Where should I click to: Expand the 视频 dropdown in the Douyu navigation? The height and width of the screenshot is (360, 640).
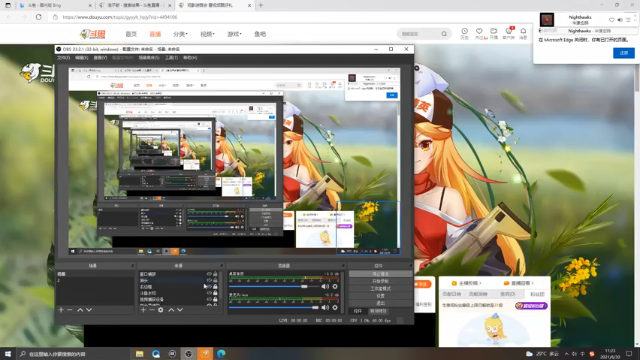click(x=207, y=34)
